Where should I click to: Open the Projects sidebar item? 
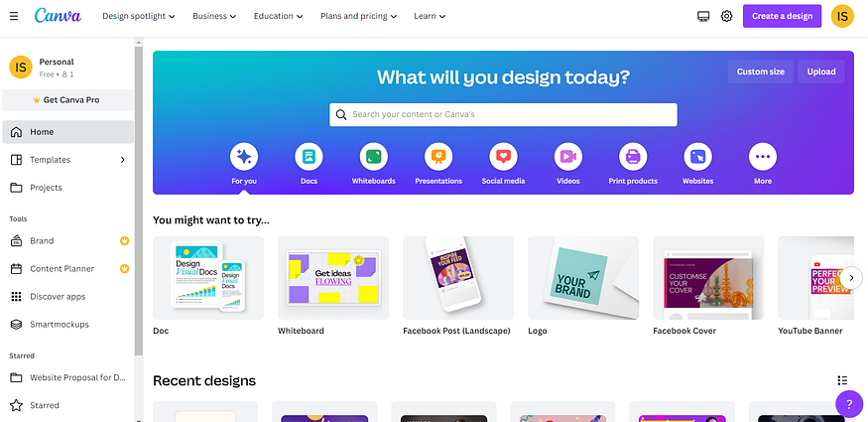(68, 188)
